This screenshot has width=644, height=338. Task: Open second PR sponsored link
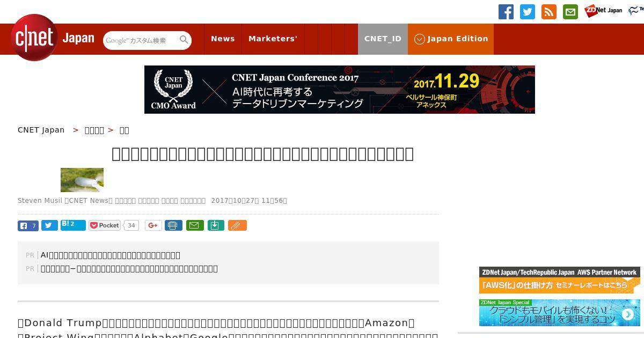coord(129,268)
